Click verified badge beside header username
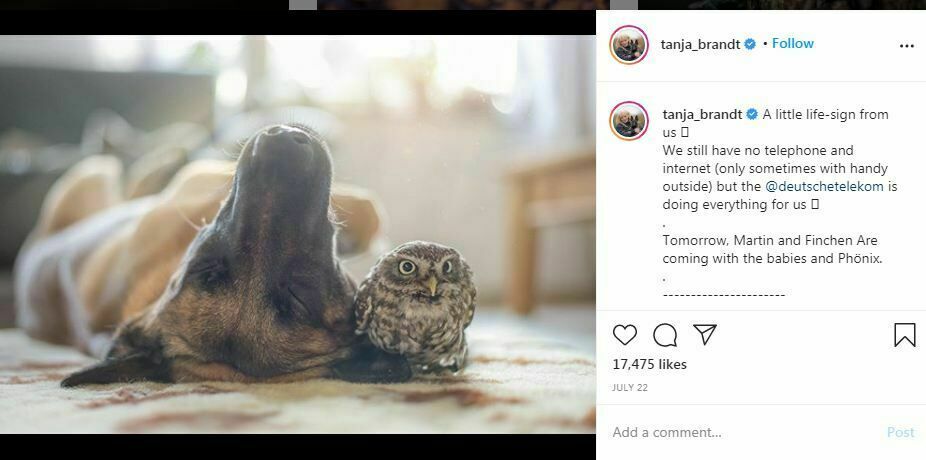This screenshot has width=926, height=460. click(750, 45)
